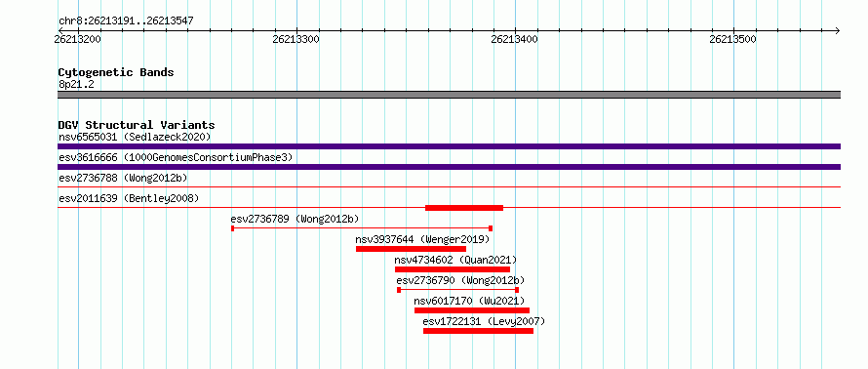Click the nsv6565031 (Sedlazeck2020) label
The image size is (868, 369).
[135, 137]
